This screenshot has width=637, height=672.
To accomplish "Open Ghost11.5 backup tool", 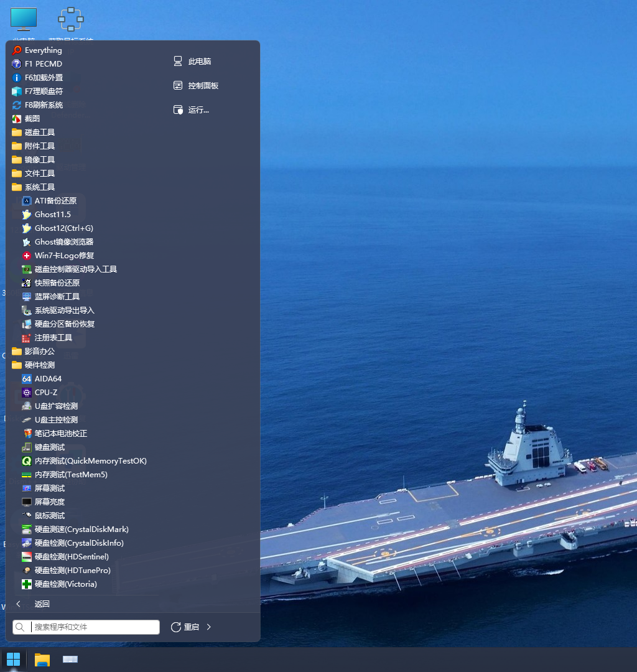I will click(x=52, y=215).
